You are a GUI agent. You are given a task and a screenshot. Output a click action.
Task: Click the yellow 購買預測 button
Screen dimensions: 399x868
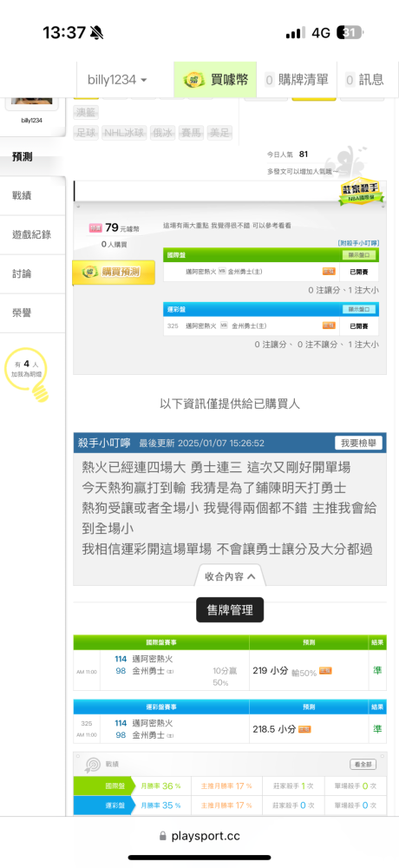click(114, 273)
